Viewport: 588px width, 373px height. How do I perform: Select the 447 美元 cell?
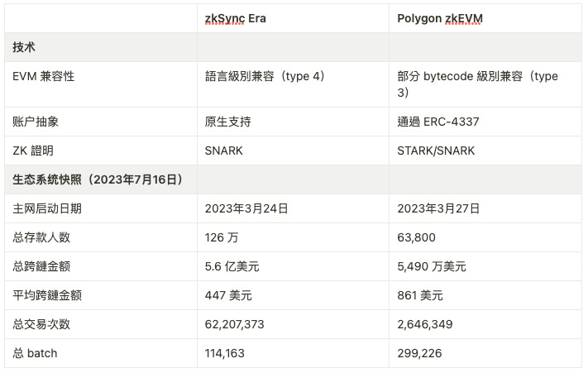293,295
